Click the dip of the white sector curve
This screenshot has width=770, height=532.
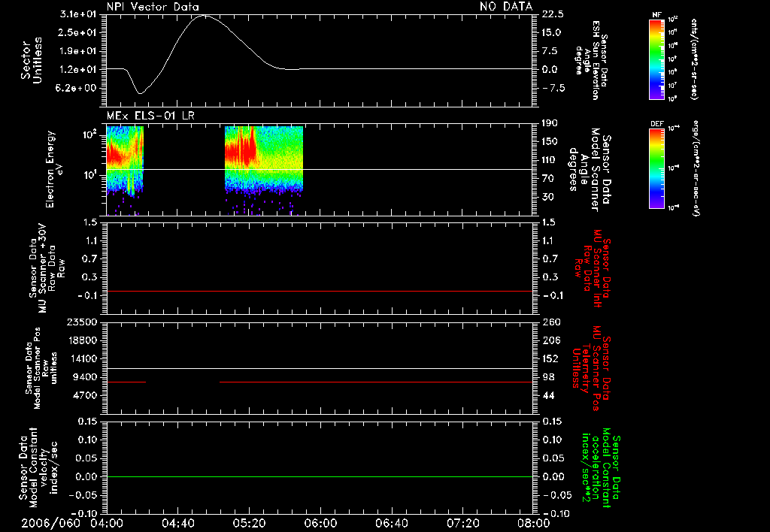pos(141,92)
